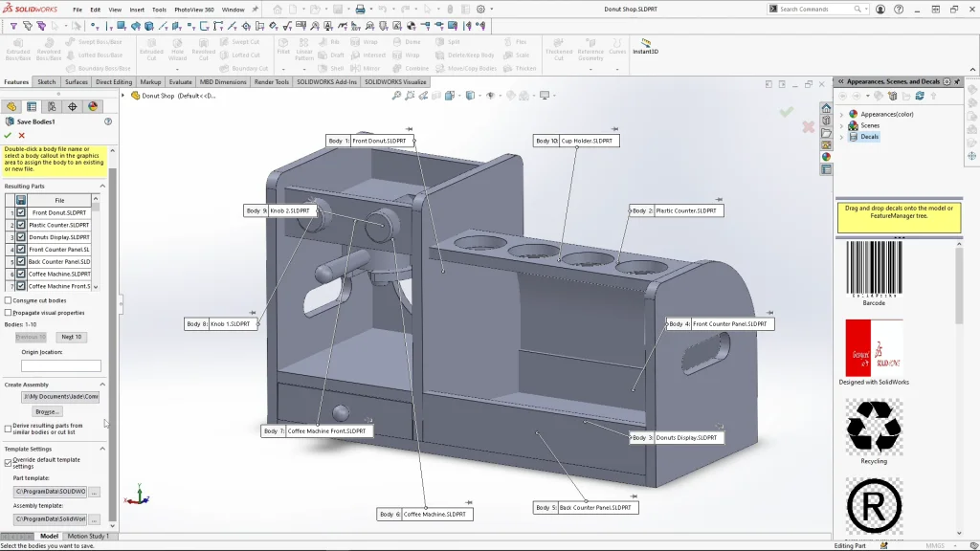Open the Insert menu
The width and height of the screenshot is (980, 551).
point(138,10)
